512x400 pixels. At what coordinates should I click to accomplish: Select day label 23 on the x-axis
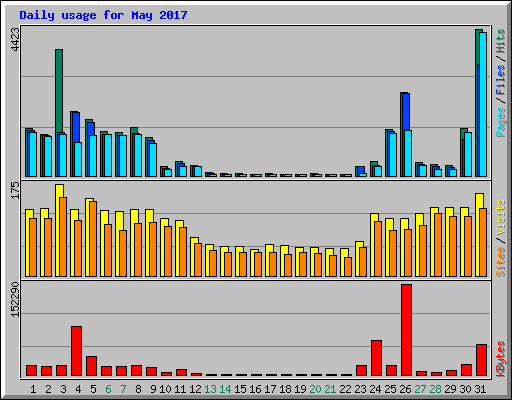(360, 389)
